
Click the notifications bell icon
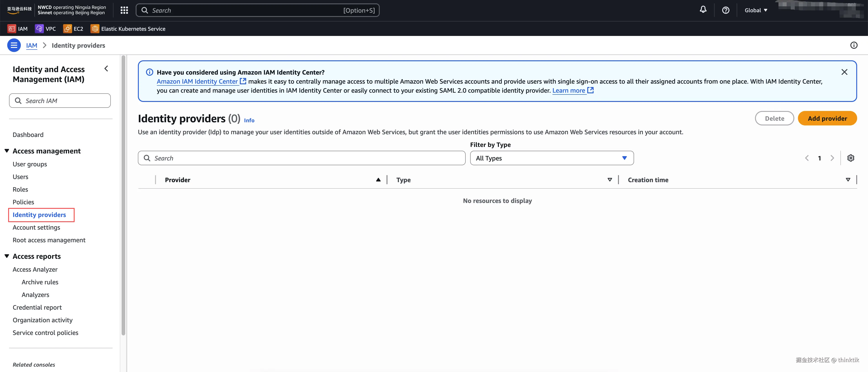(703, 10)
